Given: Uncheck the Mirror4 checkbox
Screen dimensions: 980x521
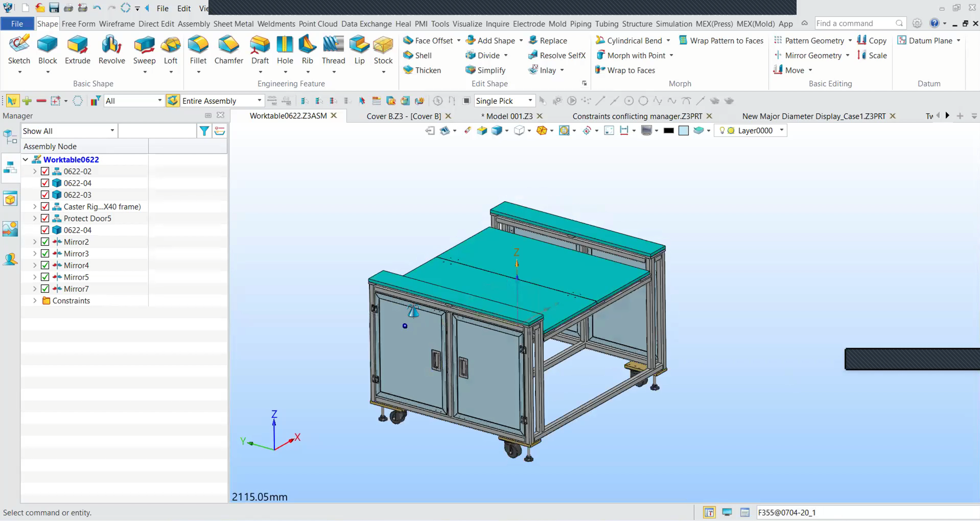Looking at the screenshot, I should [45, 266].
